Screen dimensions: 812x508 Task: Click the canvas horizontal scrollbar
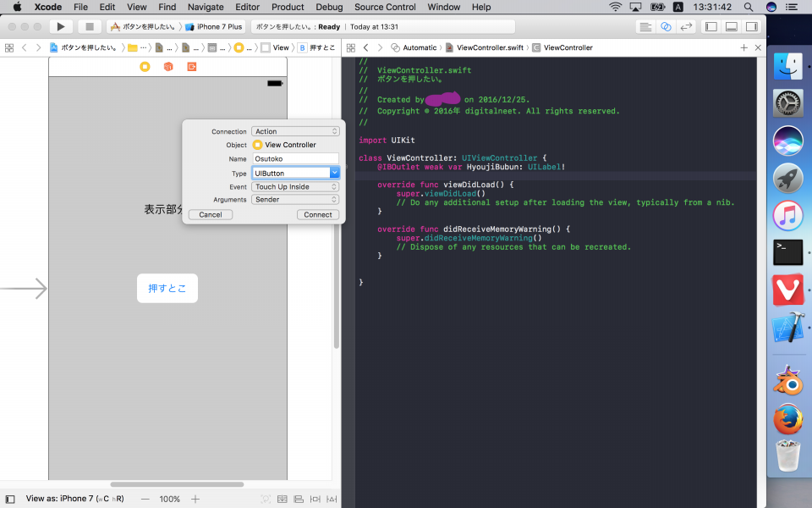[x=176, y=484]
